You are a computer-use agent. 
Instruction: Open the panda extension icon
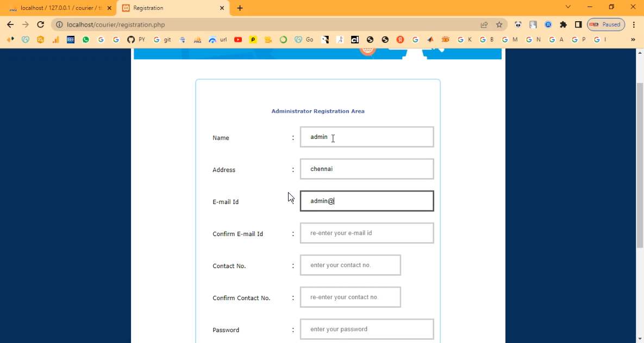pyautogui.click(x=518, y=24)
